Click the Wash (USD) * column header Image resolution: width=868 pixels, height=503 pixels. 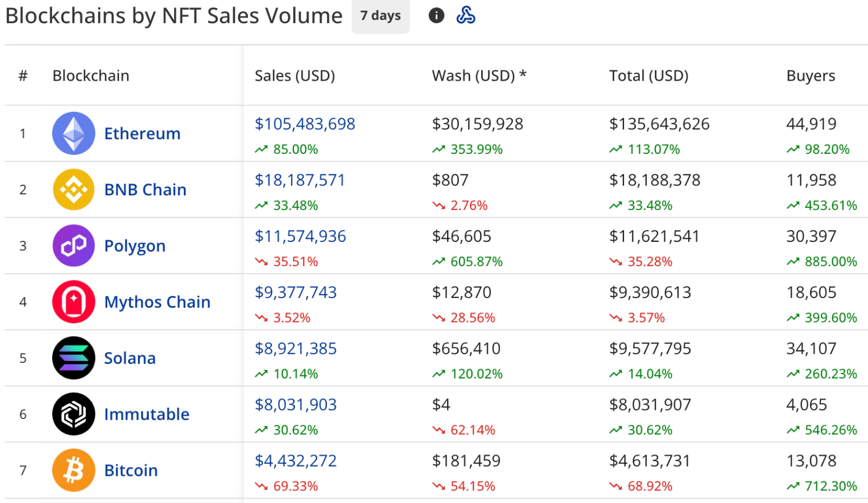pos(479,76)
